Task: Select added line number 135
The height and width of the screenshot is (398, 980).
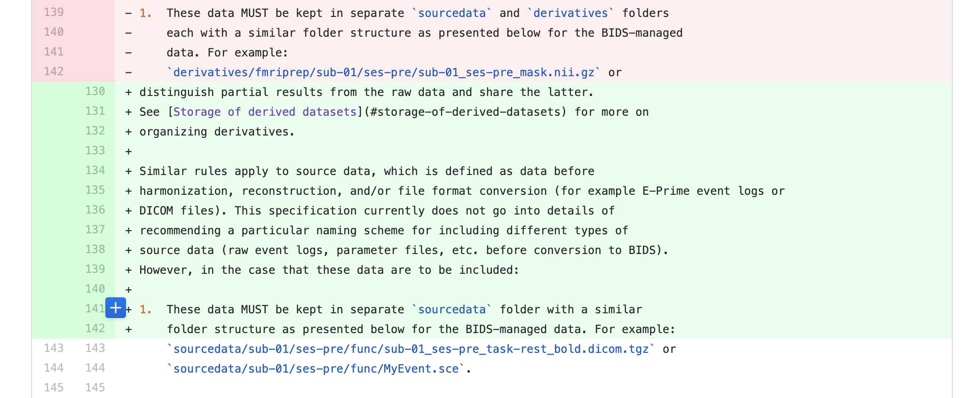Action: click(x=95, y=190)
